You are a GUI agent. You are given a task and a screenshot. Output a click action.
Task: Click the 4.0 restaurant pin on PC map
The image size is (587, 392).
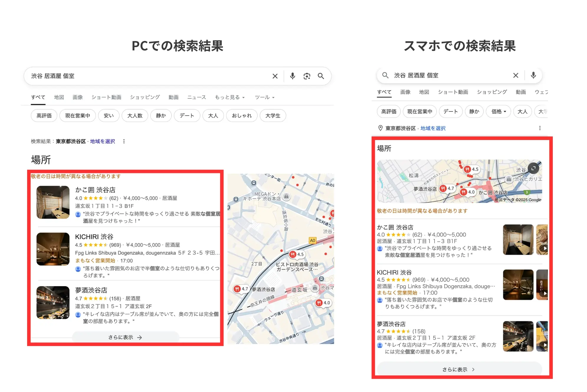(323, 303)
